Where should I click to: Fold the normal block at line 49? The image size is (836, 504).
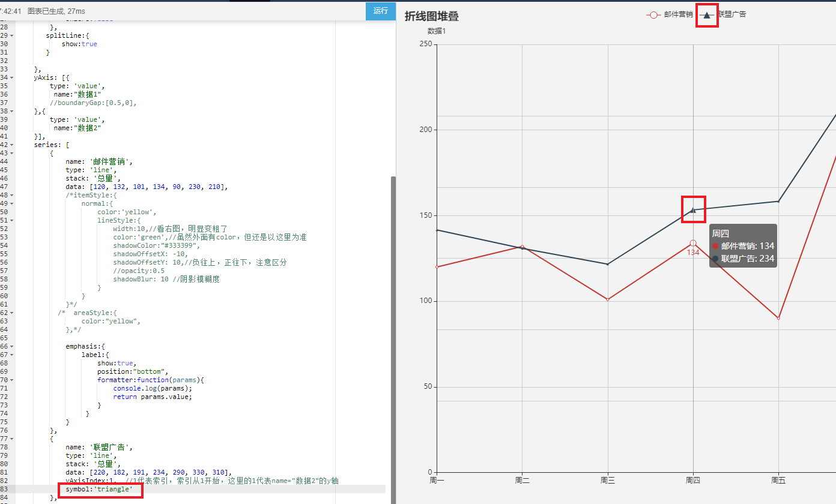tap(11, 203)
